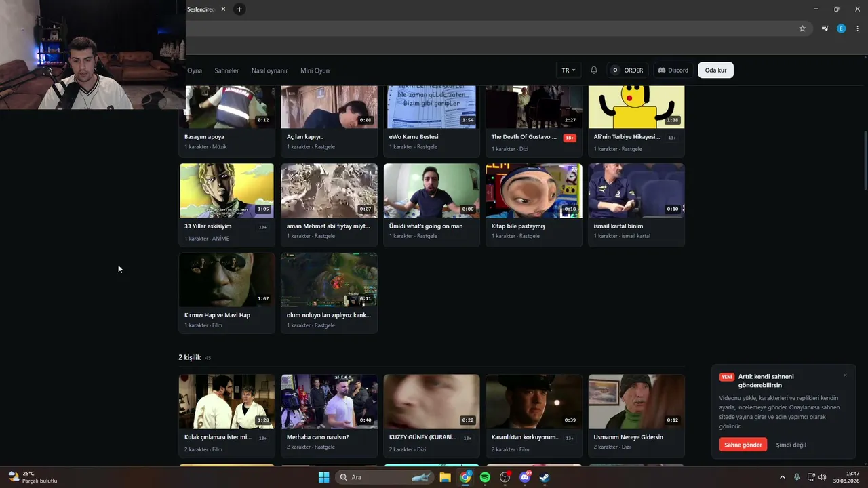Open a new browser tab

(239, 9)
